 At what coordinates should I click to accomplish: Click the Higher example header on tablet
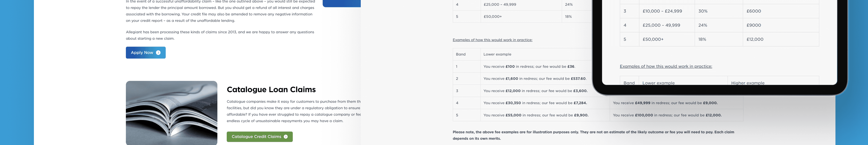pos(747,83)
